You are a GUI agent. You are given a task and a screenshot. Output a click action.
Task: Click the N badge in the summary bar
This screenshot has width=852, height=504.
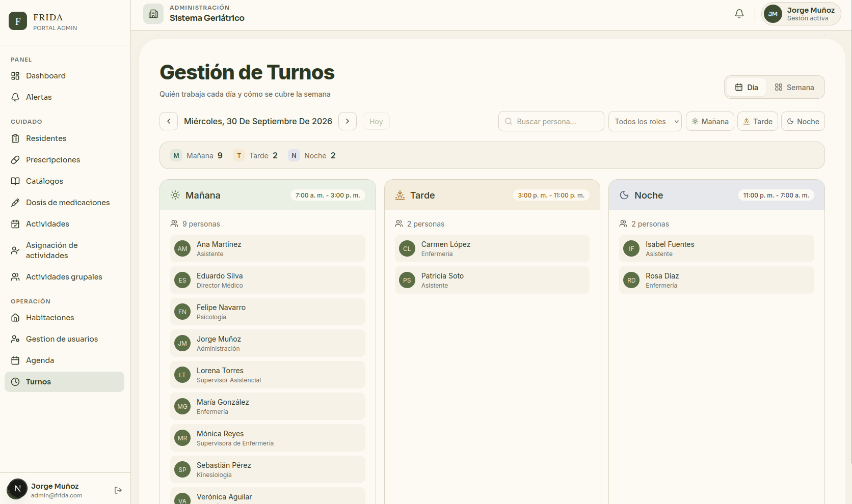point(294,155)
